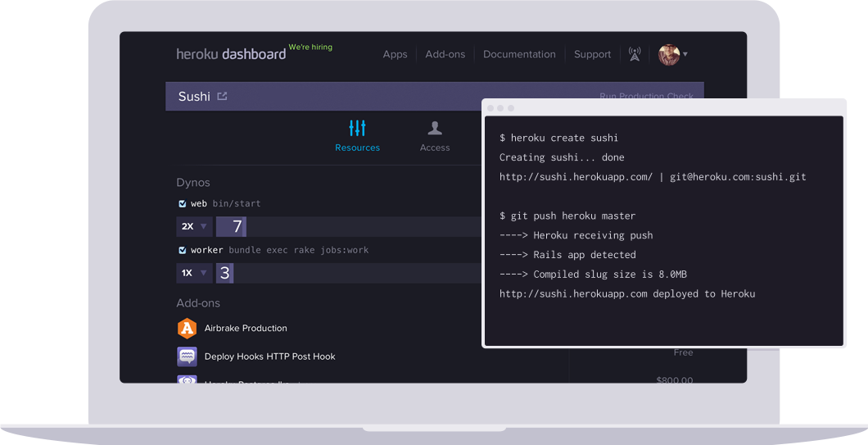Click the Sushi app title
The height and width of the screenshot is (445, 868).
pyautogui.click(x=194, y=97)
